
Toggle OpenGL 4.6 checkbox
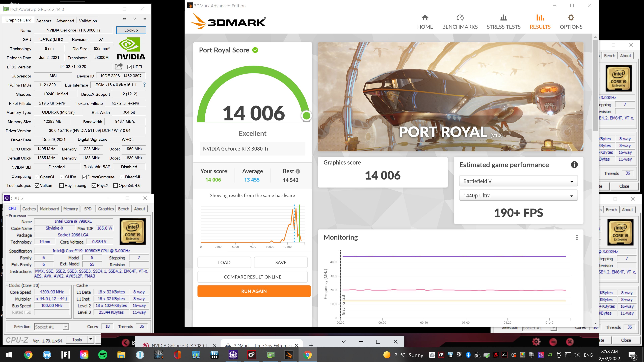116,186
